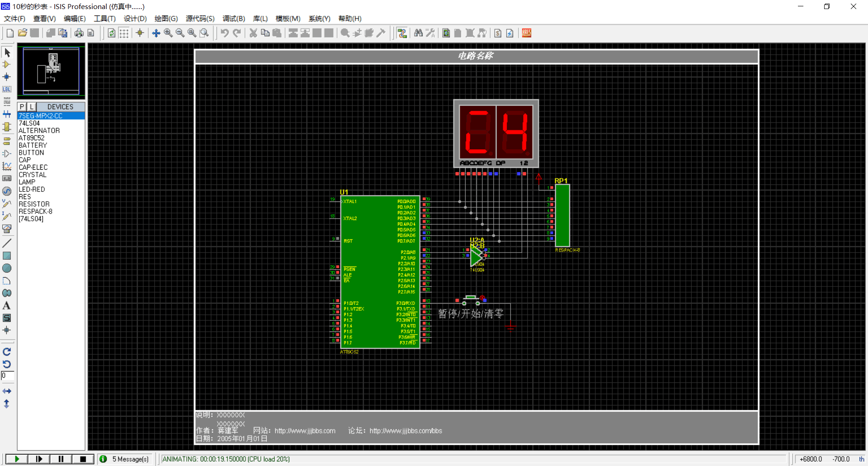Click the L library manage button
868x466 pixels.
click(32, 107)
